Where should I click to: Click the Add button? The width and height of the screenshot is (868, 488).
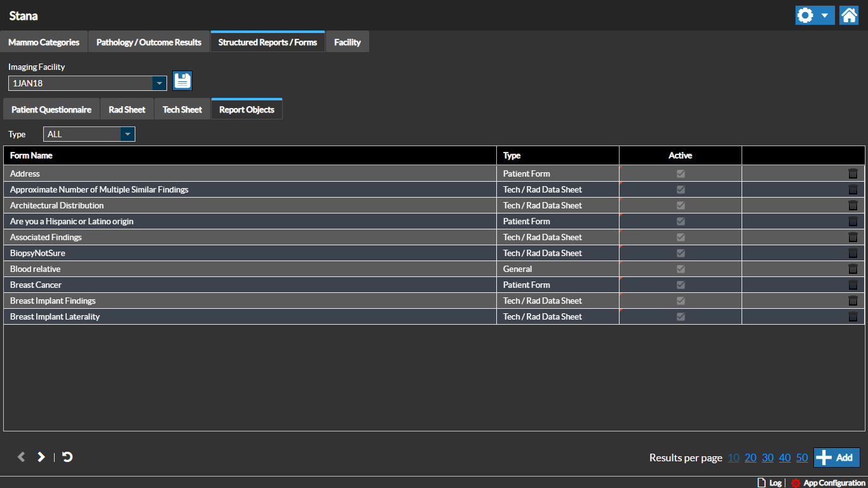point(836,457)
